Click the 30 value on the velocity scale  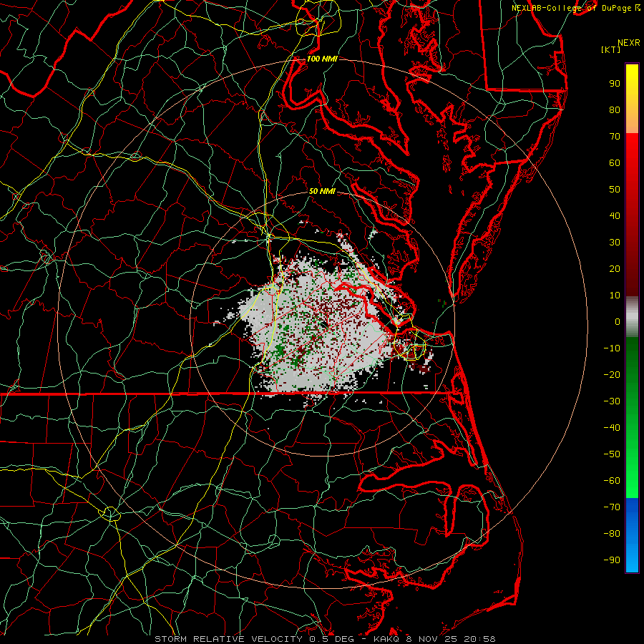(615, 243)
